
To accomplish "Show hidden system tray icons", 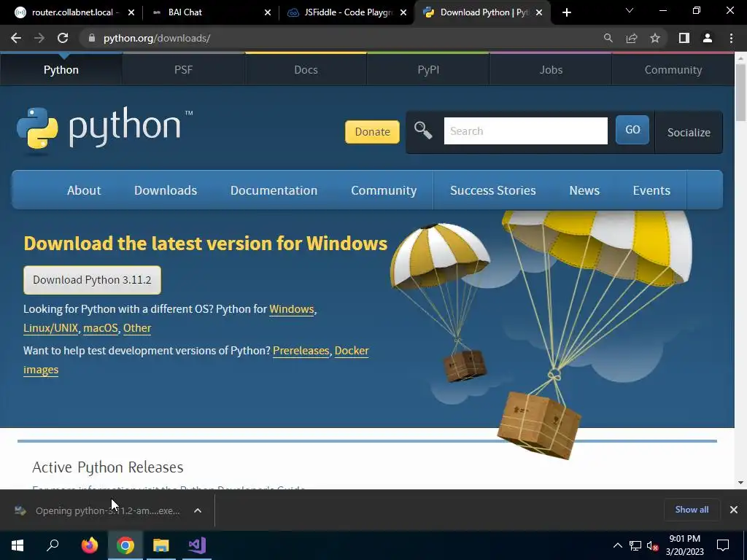I will (x=617, y=545).
